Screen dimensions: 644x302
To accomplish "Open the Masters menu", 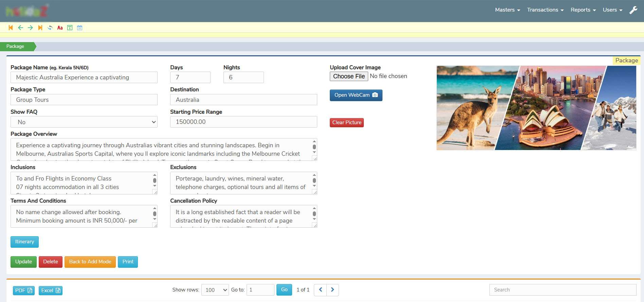I will tap(507, 10).
